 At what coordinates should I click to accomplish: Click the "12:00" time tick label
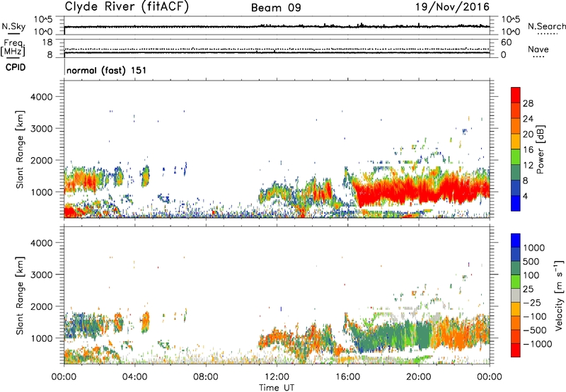point(277,377)
